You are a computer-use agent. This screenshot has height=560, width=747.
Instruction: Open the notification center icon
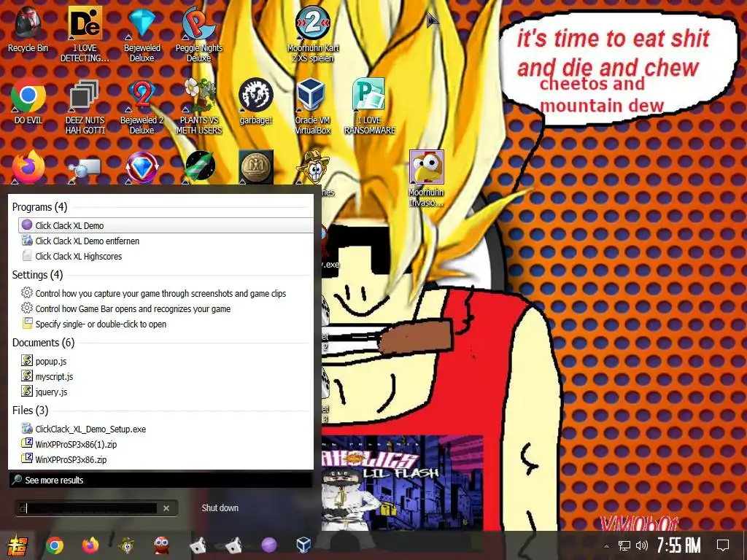(x=723, y=545)
